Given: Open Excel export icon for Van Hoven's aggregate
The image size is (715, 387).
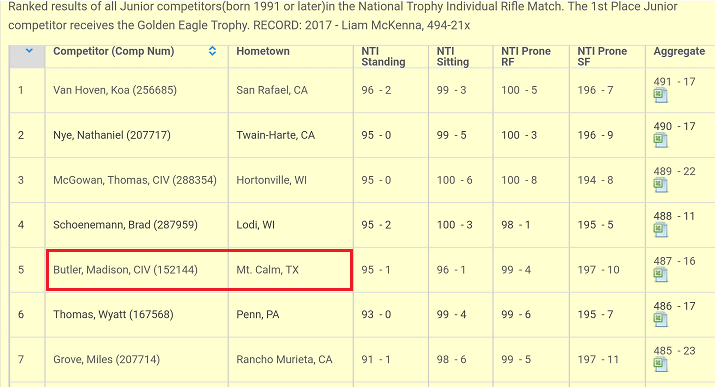Looking at the screenshot, I should [x=660, y=95].
